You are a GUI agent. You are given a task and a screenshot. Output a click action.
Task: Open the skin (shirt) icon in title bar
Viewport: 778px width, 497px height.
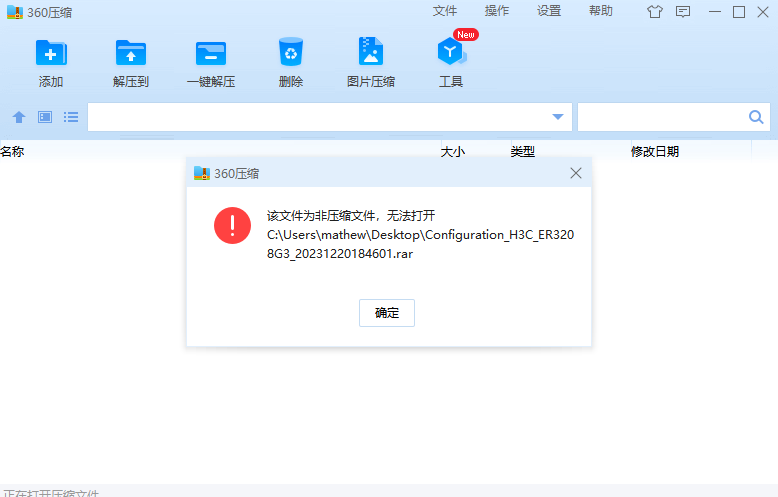(x=655, y=11)
